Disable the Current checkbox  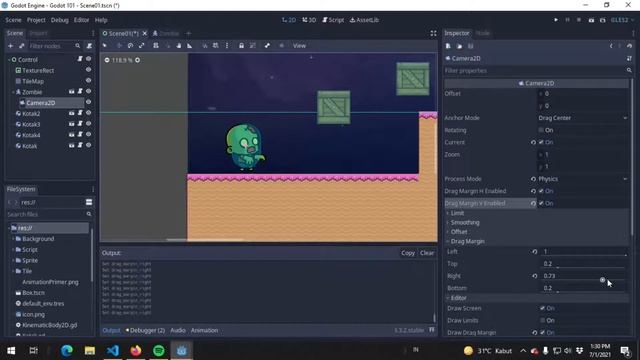[541, 142]
